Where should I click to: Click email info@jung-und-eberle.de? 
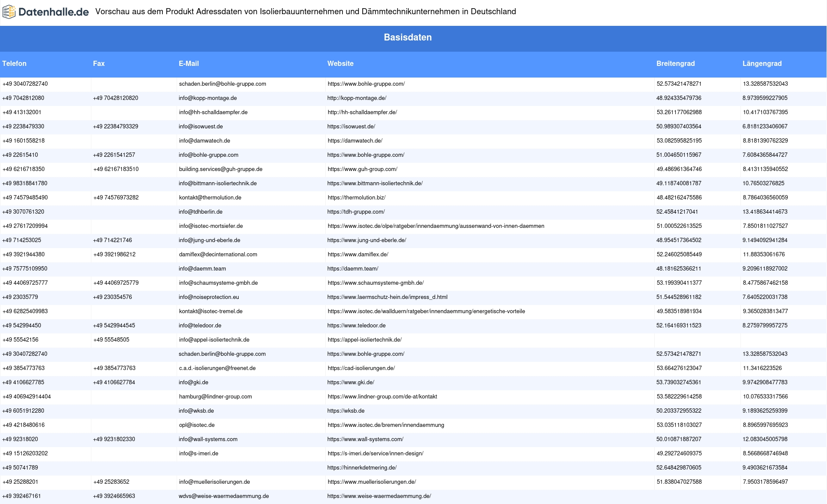pyautogui.click(x=209, y=240)
